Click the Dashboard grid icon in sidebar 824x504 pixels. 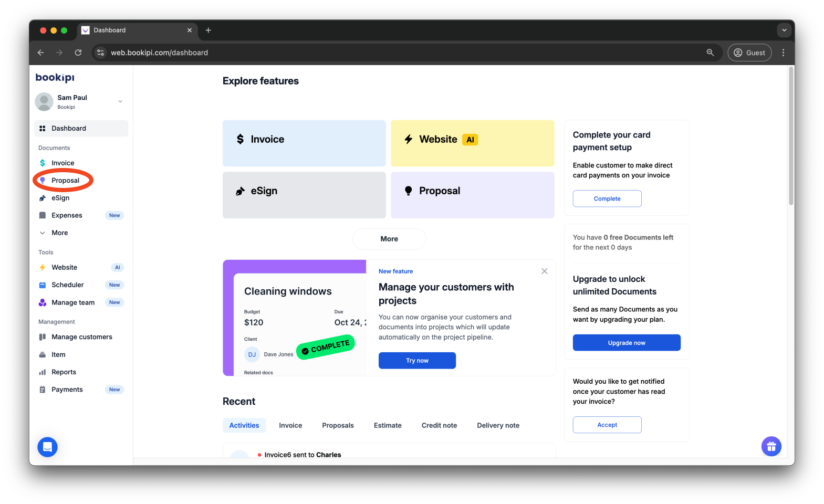tap(43, 129)
